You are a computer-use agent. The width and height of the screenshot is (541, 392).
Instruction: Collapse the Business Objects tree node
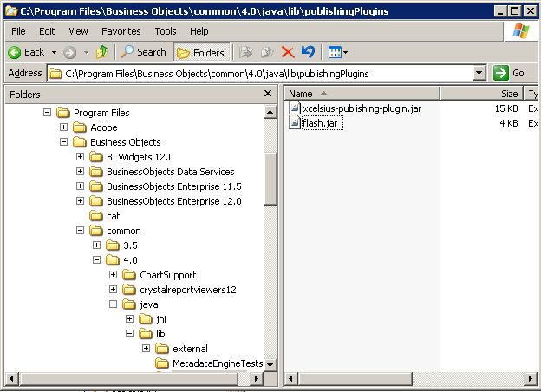click(x=64, y=142)
